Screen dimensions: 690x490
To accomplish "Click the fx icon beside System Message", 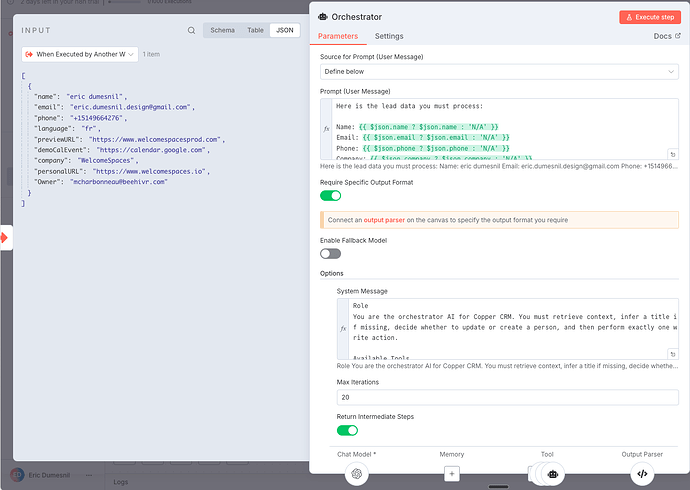I will (343, 329).
